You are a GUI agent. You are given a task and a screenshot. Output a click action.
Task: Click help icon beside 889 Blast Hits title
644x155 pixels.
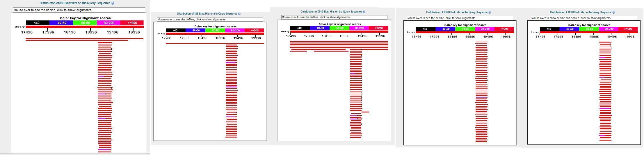pos(113,3)
